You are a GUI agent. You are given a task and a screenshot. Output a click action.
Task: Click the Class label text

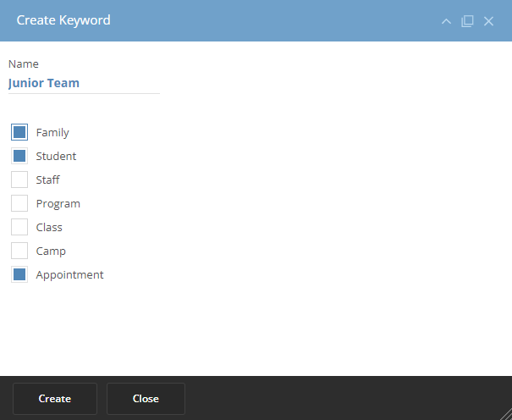coord(49,227)
